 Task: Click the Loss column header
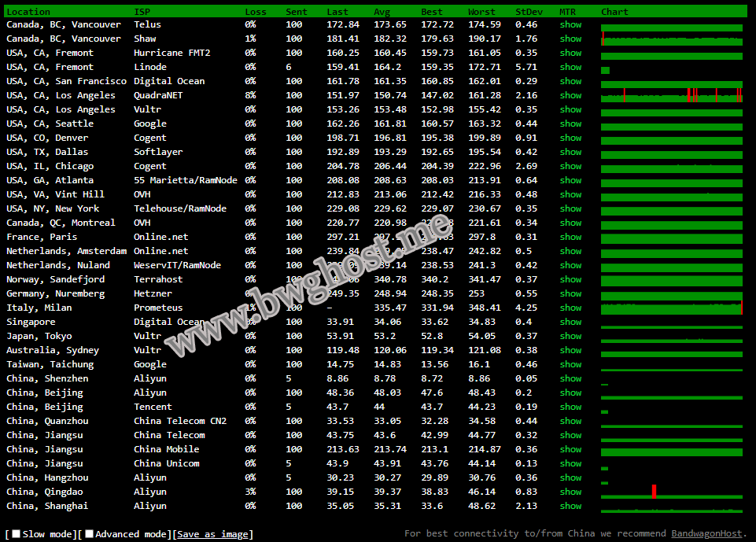256,12
